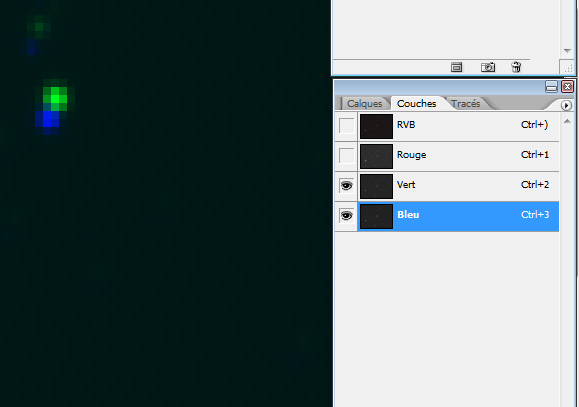Image resolution: width=579 pixels, height=407 pixels.
Task: Click the channels list scroll up arrow
Action: pyautogui.click(x=568, y=121)
